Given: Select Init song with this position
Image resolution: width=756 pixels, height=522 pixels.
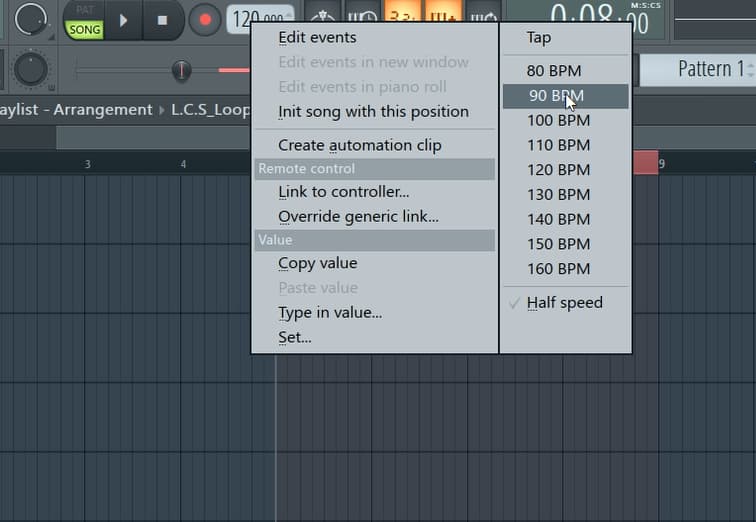Looking at the screenshot, I should pyautogui.click(x=373, y=112).
